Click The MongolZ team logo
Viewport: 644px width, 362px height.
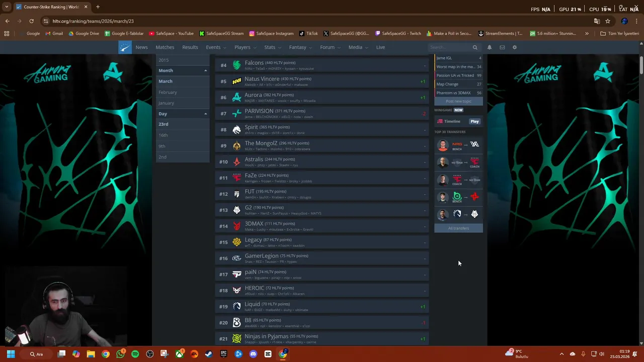point(237,146)
